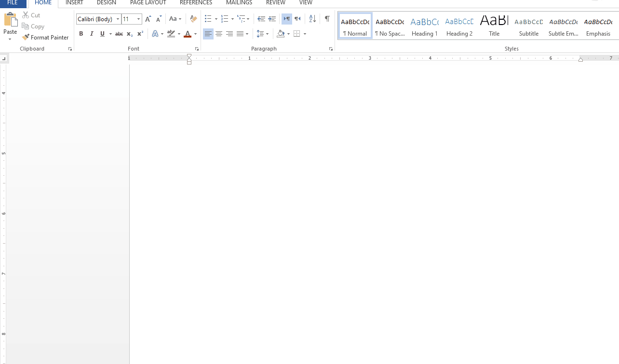The image size is (619, 364).
Task: Activate the Format Painter tool
Action: [x=45, y=37]
